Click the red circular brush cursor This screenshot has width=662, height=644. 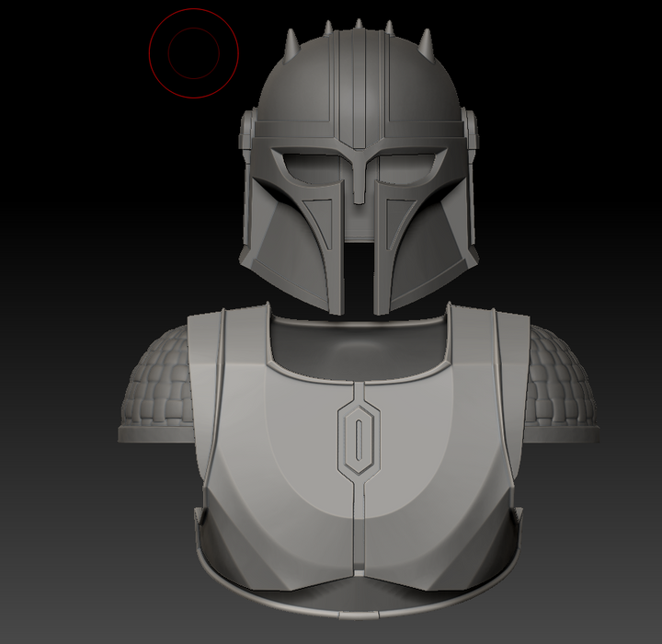pos(194,52)
